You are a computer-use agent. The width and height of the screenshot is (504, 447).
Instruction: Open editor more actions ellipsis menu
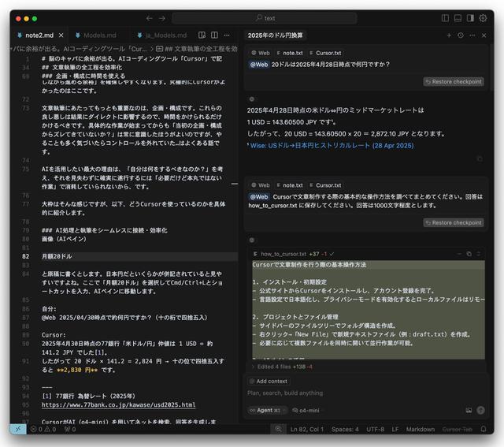(x=227, y=35)
